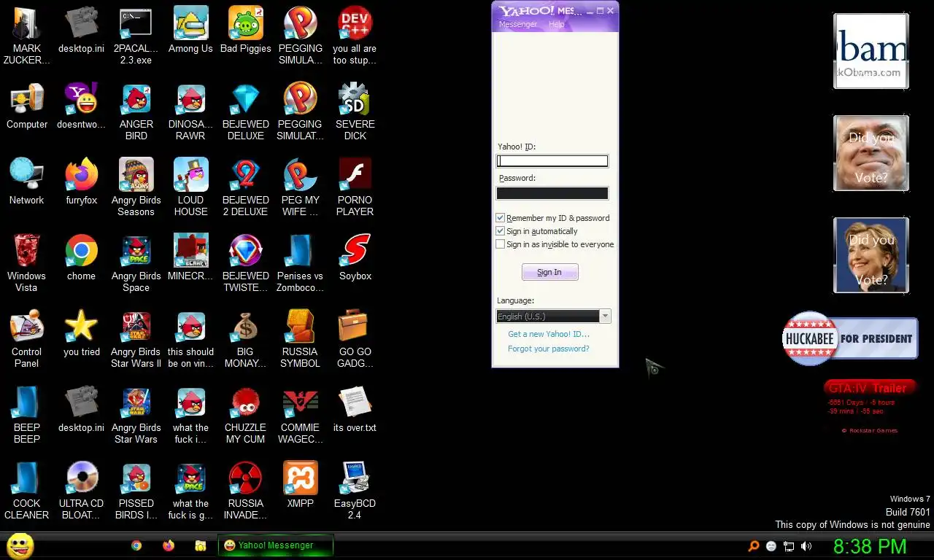Click 'Get a new Yahoo! ID...' link
The width and height of the screenshot is (934, 560).
click(x=549, y=334)
